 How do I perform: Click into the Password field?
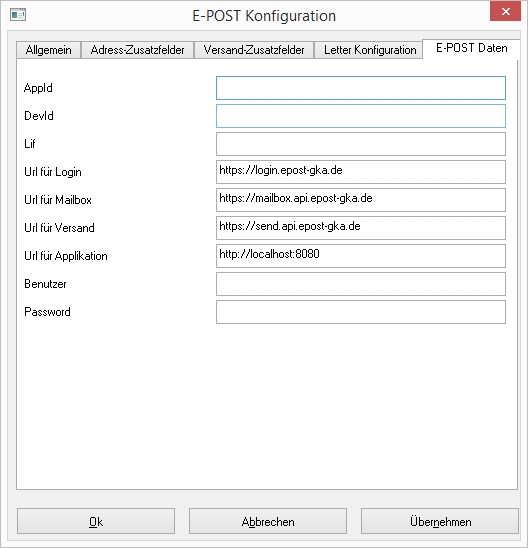[361, 312]
